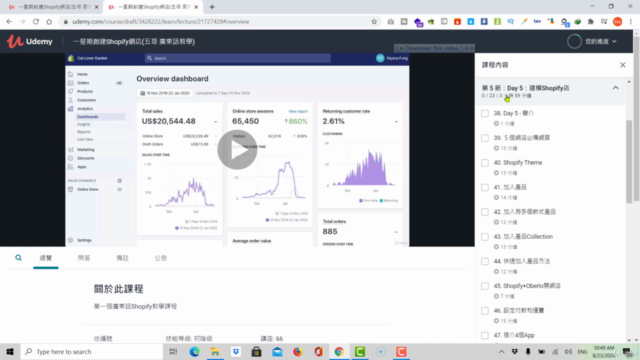640x360 pixels.
Task: Bookmark this page with star icon
Action: 374,22
